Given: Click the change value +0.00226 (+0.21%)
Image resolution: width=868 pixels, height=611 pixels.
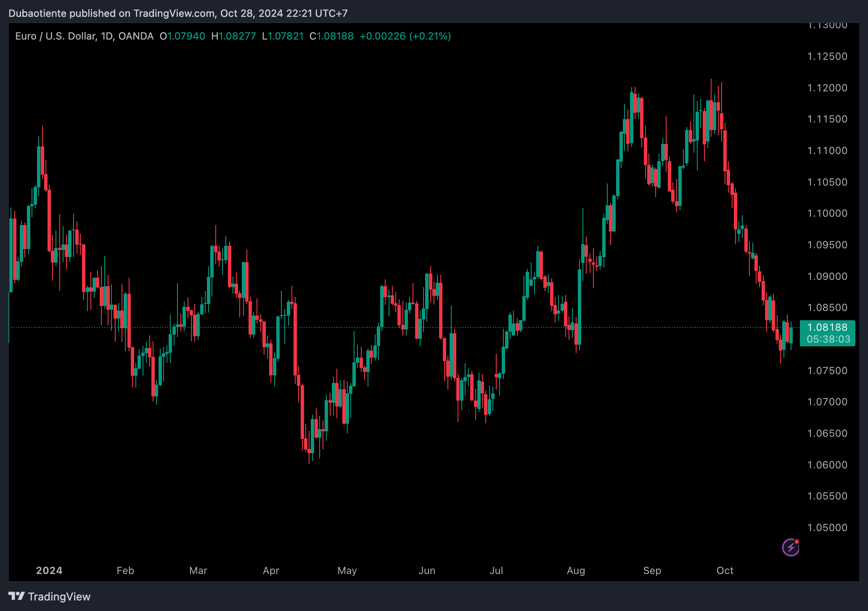Looking at the screenshot, I should (405, 36).
